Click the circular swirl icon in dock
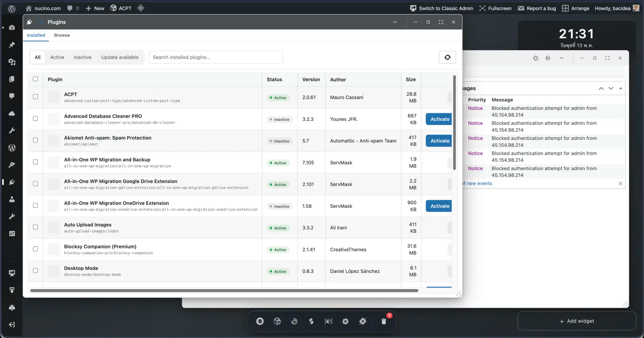The image size is (644, 338). [x=294, y=321]
